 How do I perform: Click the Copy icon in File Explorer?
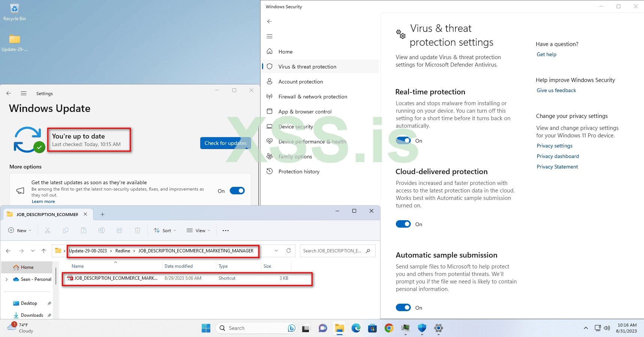(x=66, y=230)
